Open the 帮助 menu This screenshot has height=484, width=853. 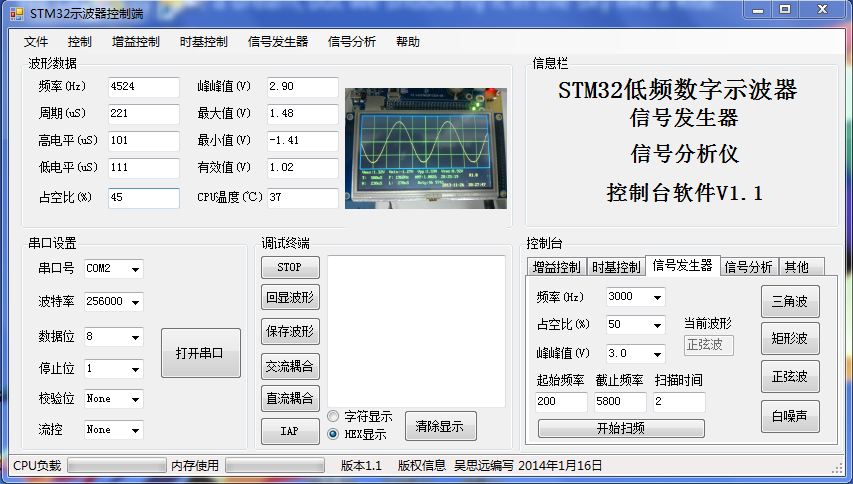coord(407,42)
